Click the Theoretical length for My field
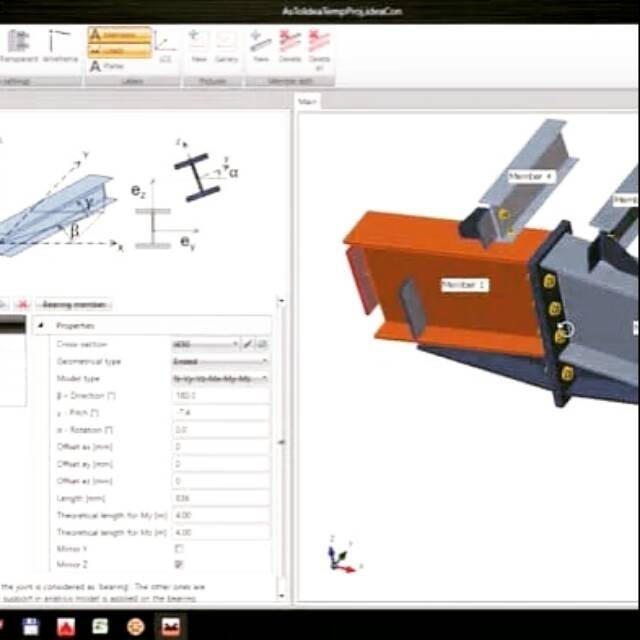The image size is (640, 640). [221, 516]
